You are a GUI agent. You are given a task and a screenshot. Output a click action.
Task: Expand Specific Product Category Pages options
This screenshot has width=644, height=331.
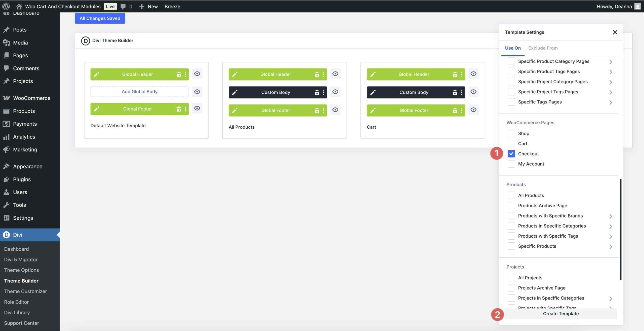611,62
